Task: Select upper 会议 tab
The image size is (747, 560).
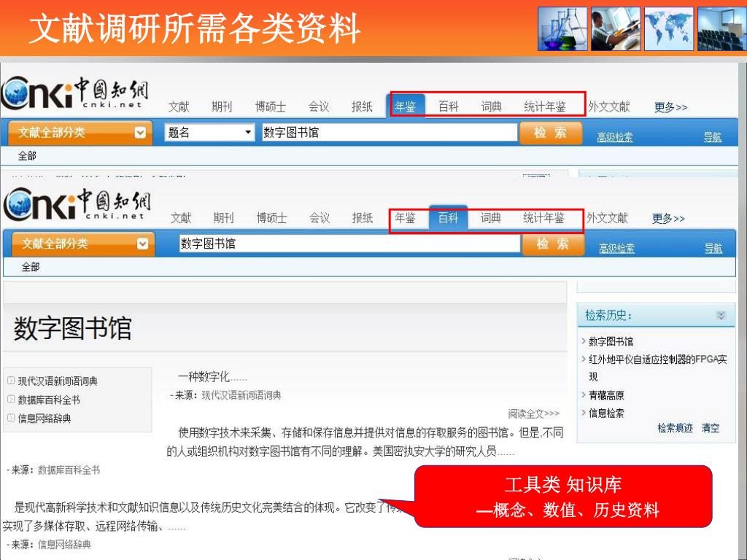Action: [318, 106]
